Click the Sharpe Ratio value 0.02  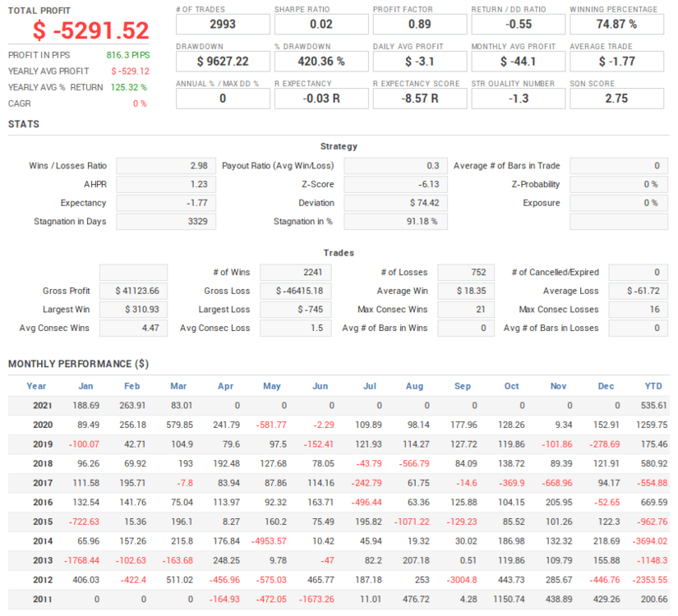click(321, 24)
